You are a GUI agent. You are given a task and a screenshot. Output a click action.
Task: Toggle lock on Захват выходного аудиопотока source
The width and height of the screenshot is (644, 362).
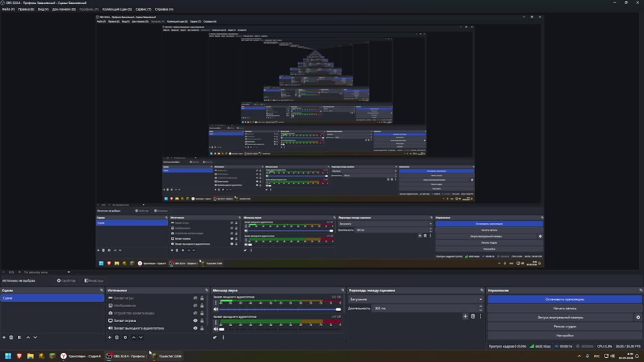point(202,328)
